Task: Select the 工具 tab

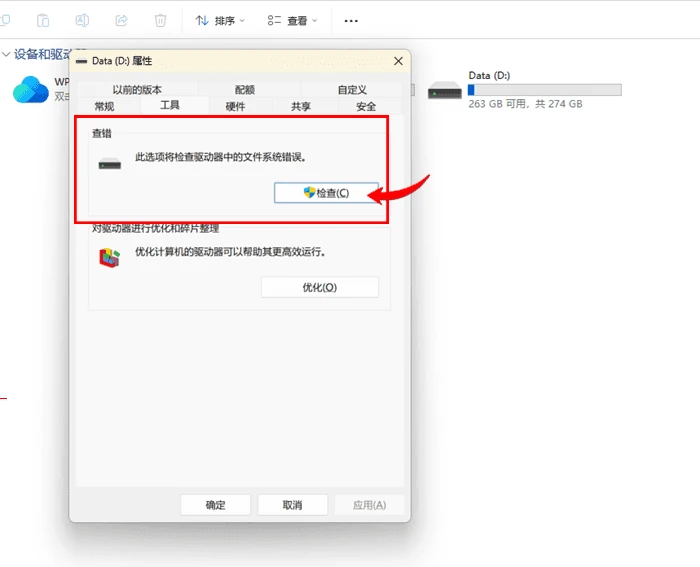Action: coord(170,105)
